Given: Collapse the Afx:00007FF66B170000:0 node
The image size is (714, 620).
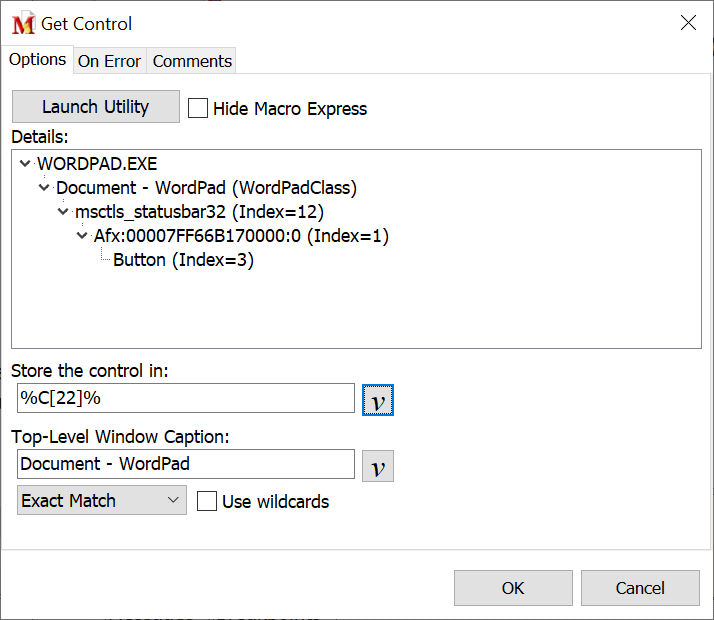Looking at the screenshot, I should (82, 237).
